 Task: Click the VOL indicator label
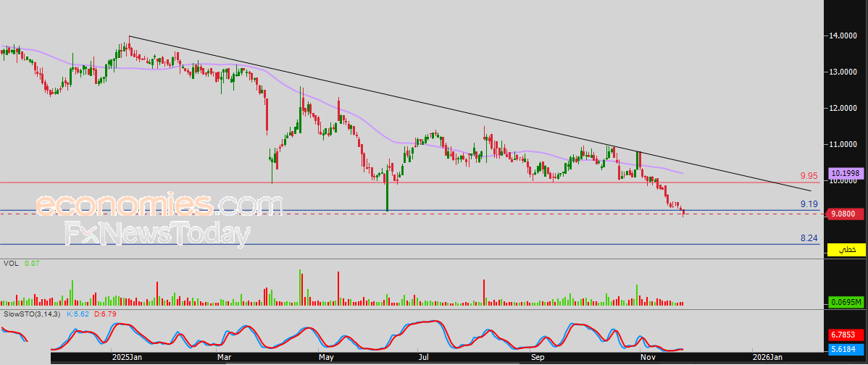point(11,264)
